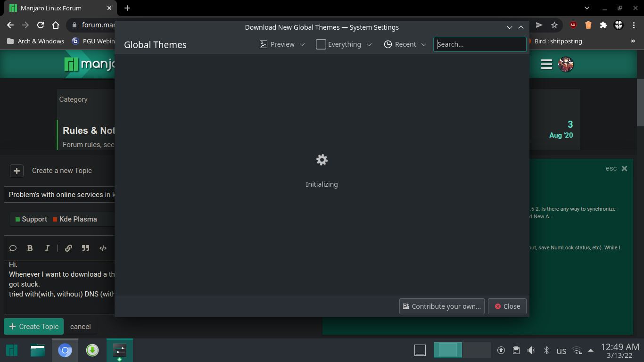Click the speech bubble quote icon in editor
The height and width of the screenshot is (362, 644).
click(13, 248)
